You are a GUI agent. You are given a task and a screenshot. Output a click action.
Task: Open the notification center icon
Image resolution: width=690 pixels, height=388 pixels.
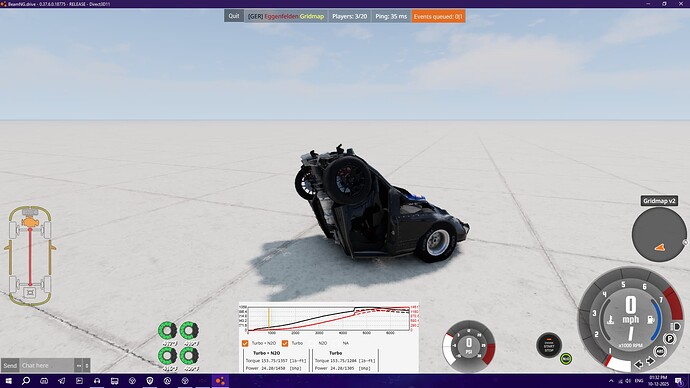coord(678,381)
